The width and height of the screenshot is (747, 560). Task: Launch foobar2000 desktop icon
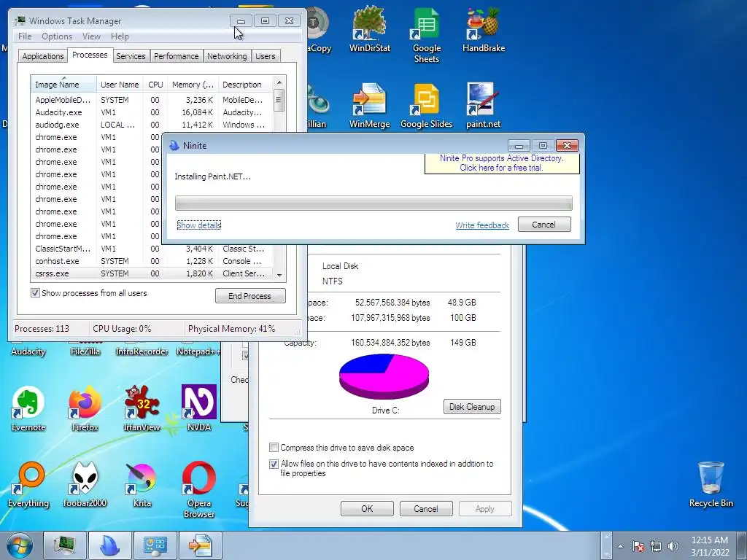pos(85,485)
